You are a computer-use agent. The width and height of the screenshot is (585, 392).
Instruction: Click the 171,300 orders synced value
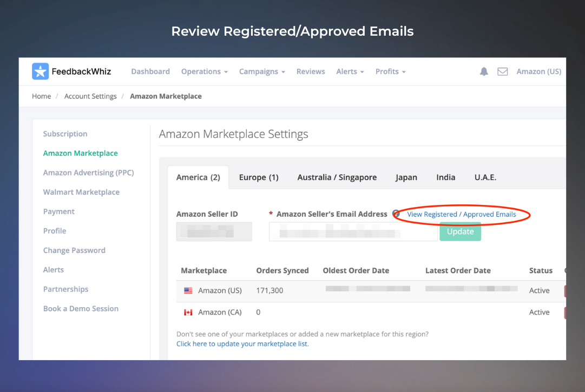(x=270, y=291)
